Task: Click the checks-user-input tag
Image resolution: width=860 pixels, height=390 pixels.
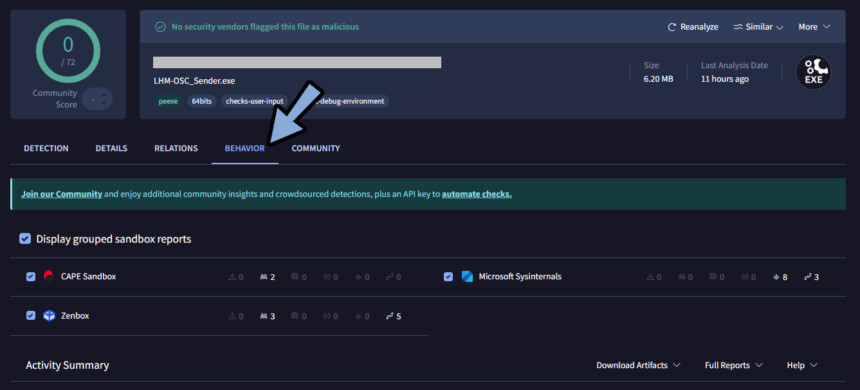Action: (x=254, y=101)
